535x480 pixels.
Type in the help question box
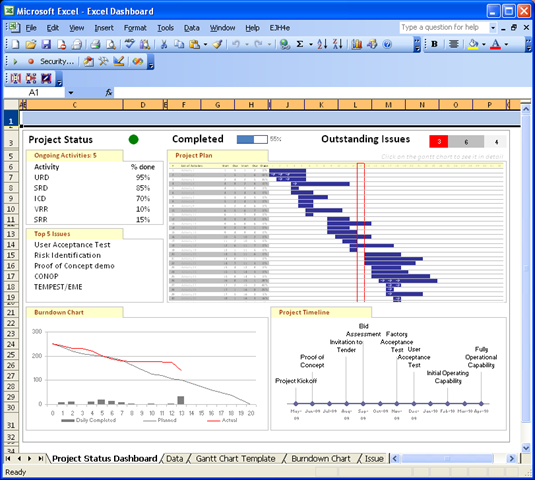click(x=445, y=28)
